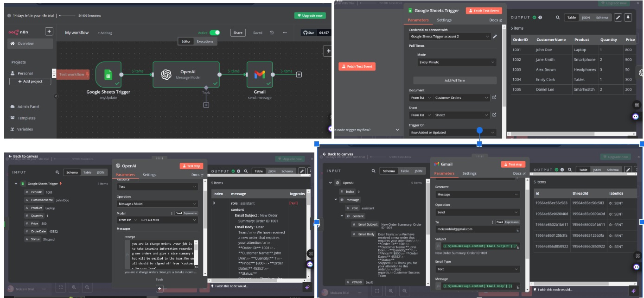Open Settings tab in OpenAI panel

coord(149,175)
